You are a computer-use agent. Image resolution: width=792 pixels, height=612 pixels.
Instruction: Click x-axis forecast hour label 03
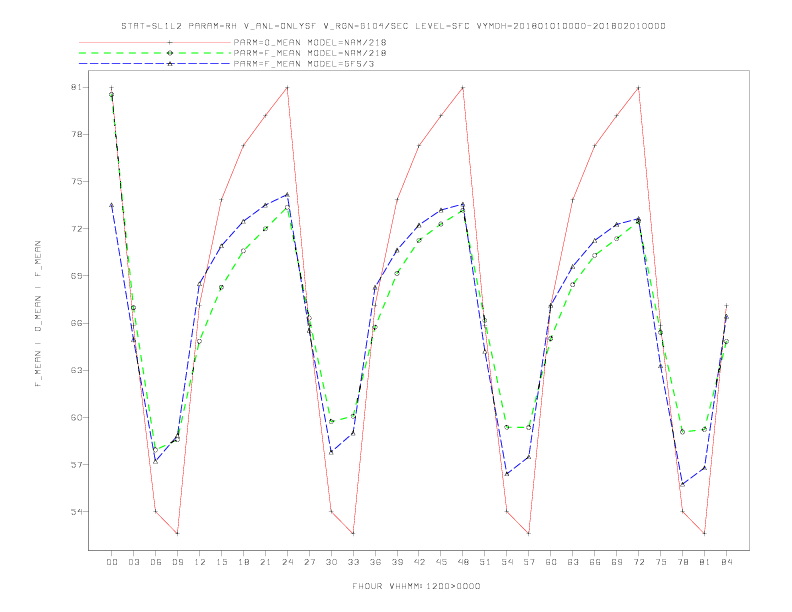[133, 562]
